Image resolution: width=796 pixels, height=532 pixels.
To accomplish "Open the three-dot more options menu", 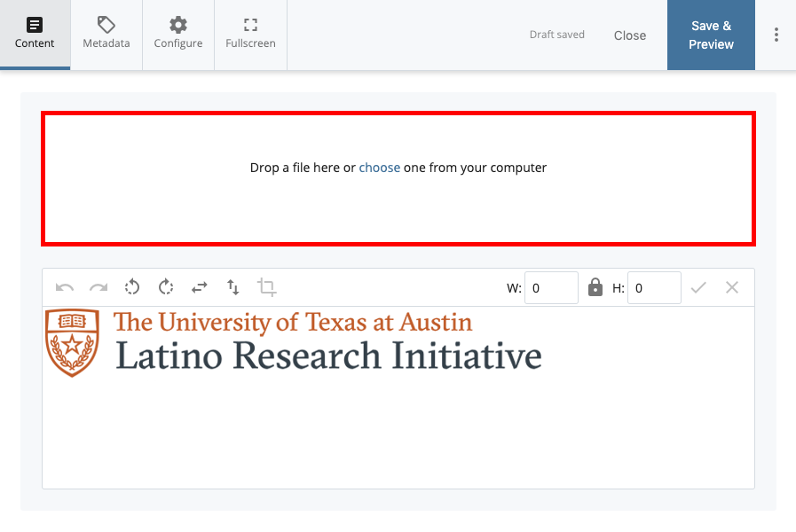I will point(776,35).
